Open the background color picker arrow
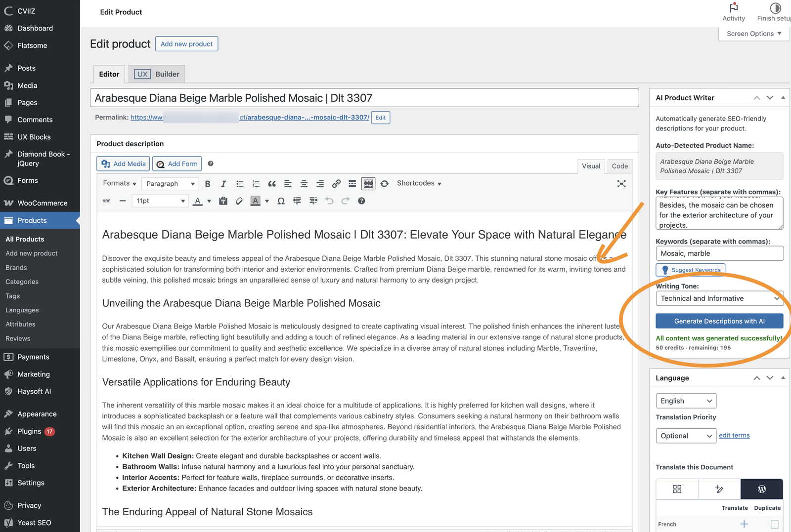Image resolution: width=791 pixels, height=532 pixels. [x=267, y=201]
